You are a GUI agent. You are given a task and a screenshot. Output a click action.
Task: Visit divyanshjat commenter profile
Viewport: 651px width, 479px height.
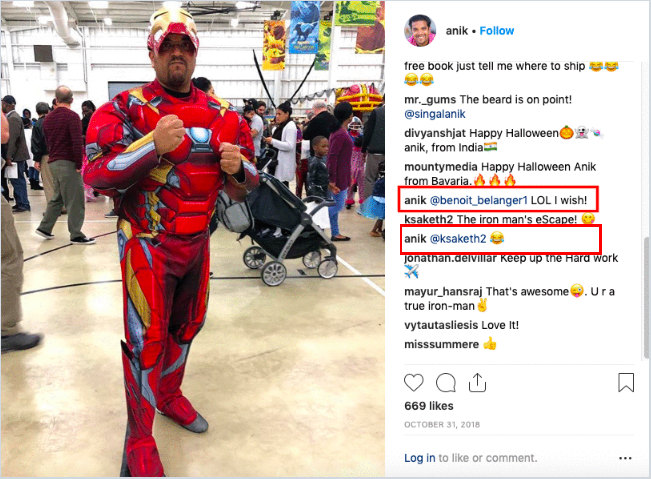coord(435,133)
